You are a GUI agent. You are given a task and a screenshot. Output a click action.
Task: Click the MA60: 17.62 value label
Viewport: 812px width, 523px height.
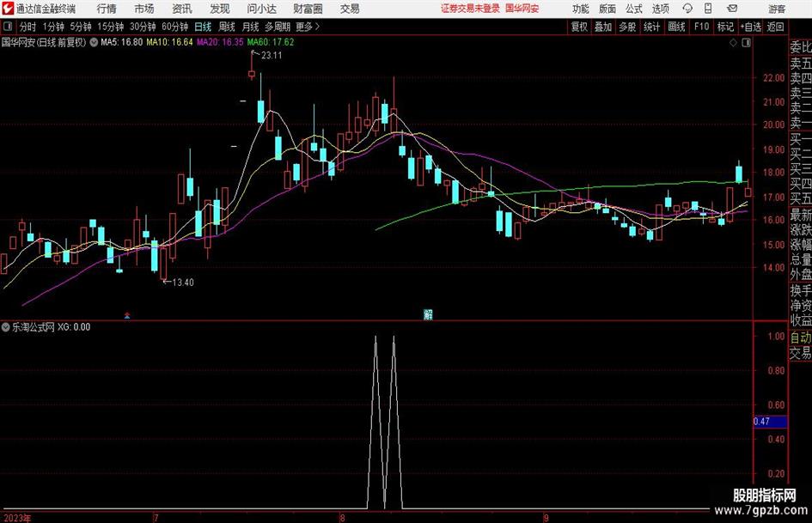coord(271,42)
